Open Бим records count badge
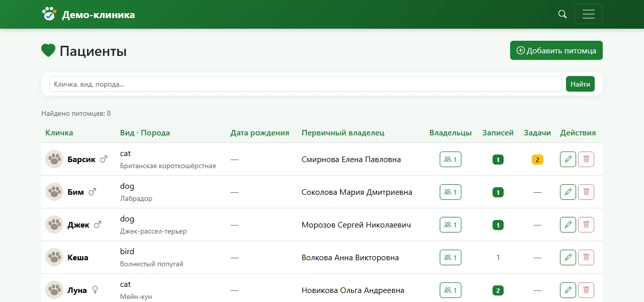 498,192
